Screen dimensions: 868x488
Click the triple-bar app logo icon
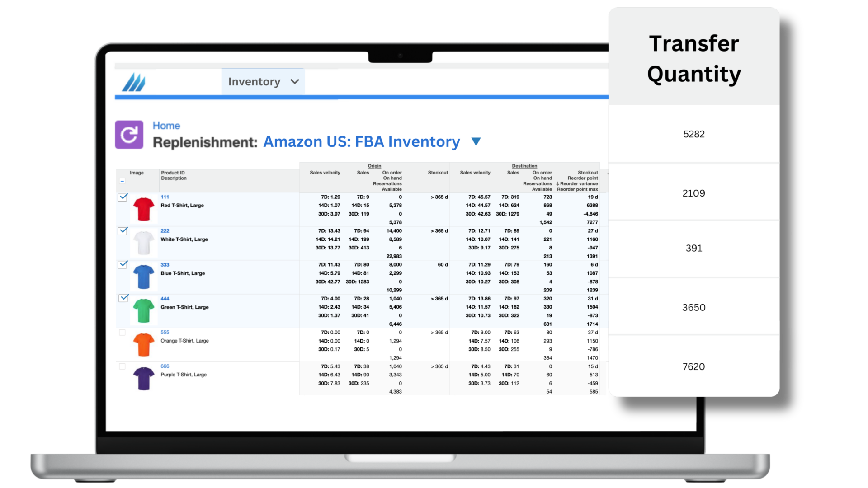132,82
